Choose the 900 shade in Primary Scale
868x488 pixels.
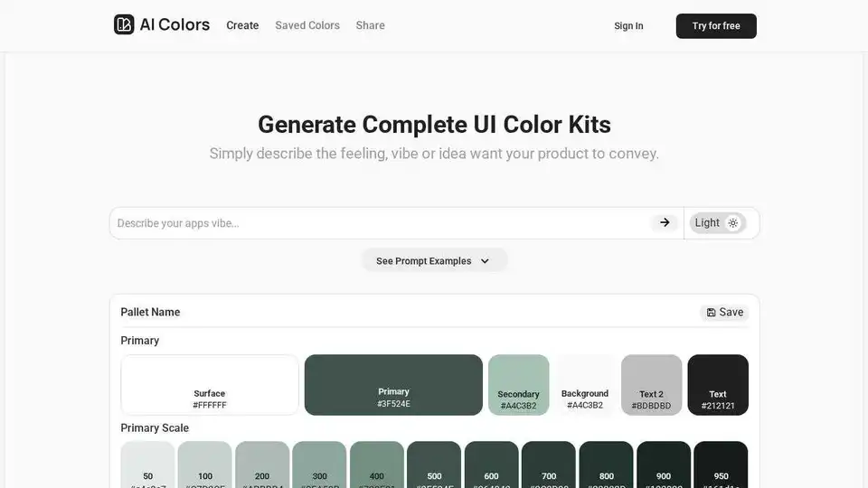click(x=664, y=465)
